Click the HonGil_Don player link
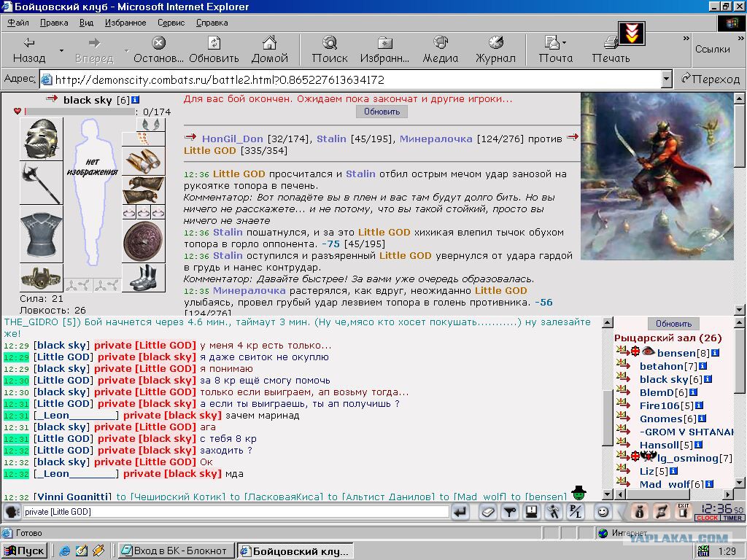The width and height of the screenshot is (747, 560). pyautogui.click(x=233, y=139)
